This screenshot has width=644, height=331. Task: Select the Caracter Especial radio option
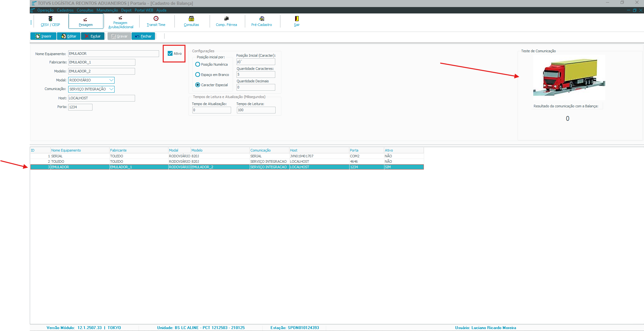pyautogui.click(x=198, y=85)
